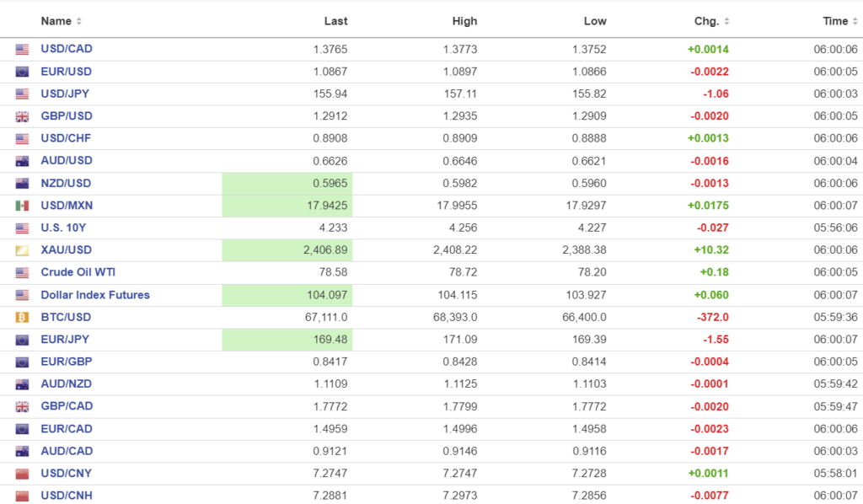Click the Last column header
The width and height of the screenshot is (863, 504).
tap(335, 21)
